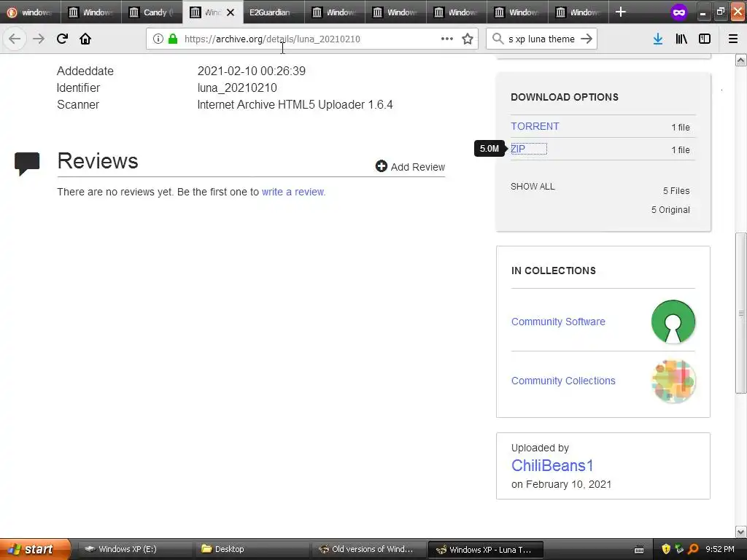
Task: Click the Add Review link text
Action: (x=418, y=167)
